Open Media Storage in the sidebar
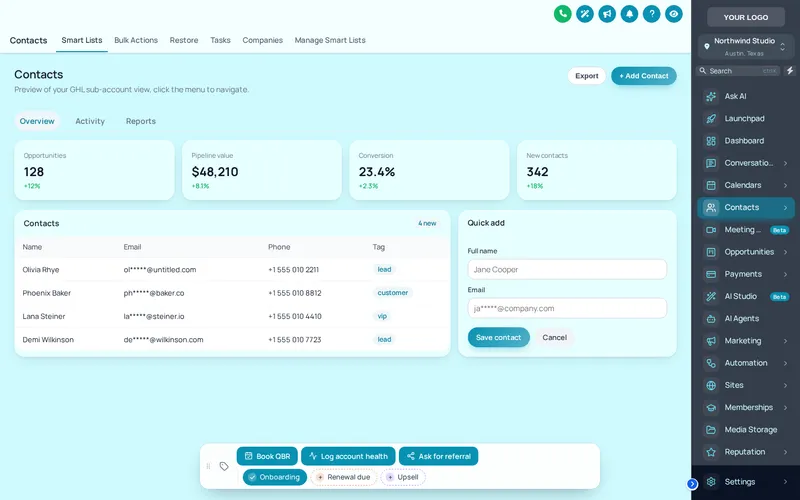This screenshot has height=500, width=800. tap(746, 430)
